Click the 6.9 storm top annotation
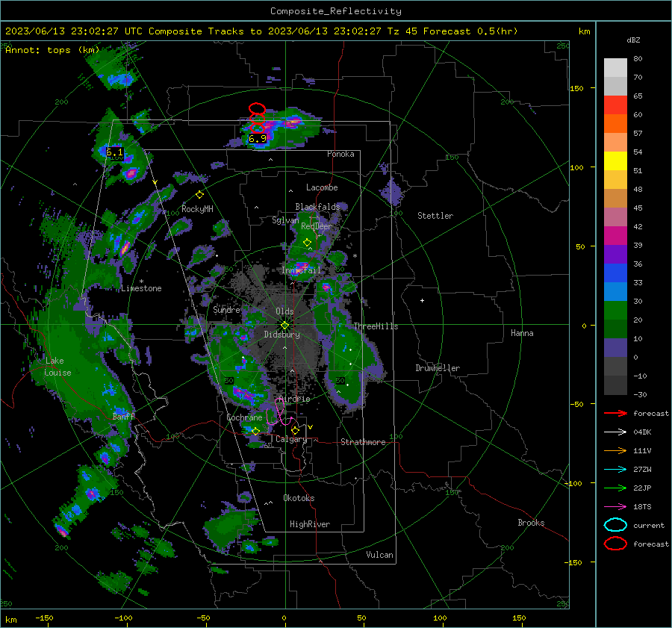The image size is (672, 628). [258, 139]
